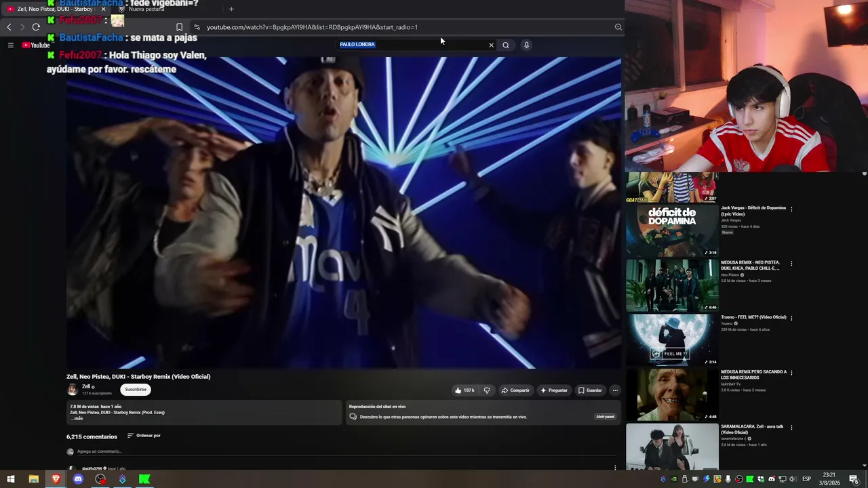
Task: Go to the YouTube home logo
Action: (x=36, y=45)
